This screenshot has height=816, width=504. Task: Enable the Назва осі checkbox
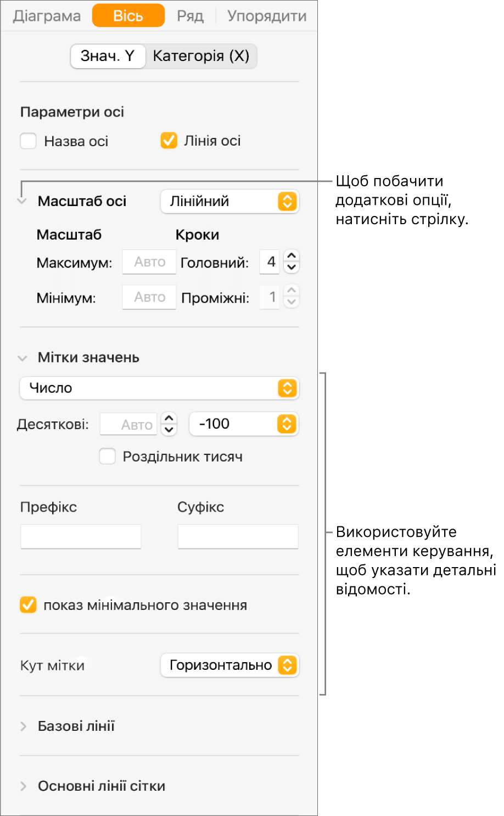point(28,141)
